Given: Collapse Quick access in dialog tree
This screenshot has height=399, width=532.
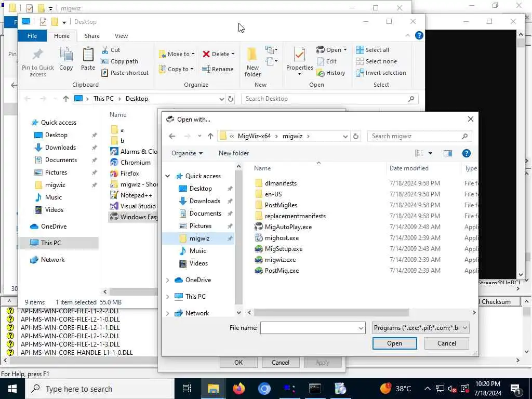Looking at the screenshot, I should pyautogui.click(x=168, y=176).
